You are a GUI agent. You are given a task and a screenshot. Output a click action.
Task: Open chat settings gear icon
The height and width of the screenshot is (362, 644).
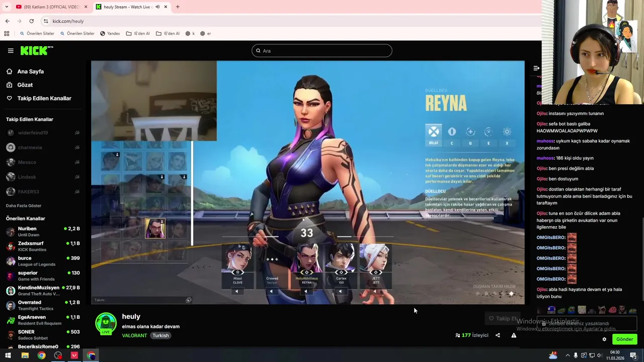(604, 339)
